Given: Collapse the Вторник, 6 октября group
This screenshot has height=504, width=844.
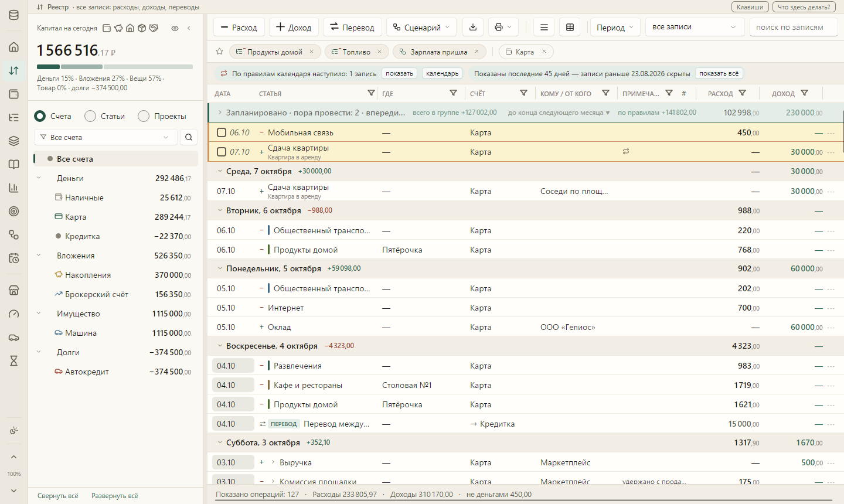Looking at the screenshot, I should click(x=220, y=210).
